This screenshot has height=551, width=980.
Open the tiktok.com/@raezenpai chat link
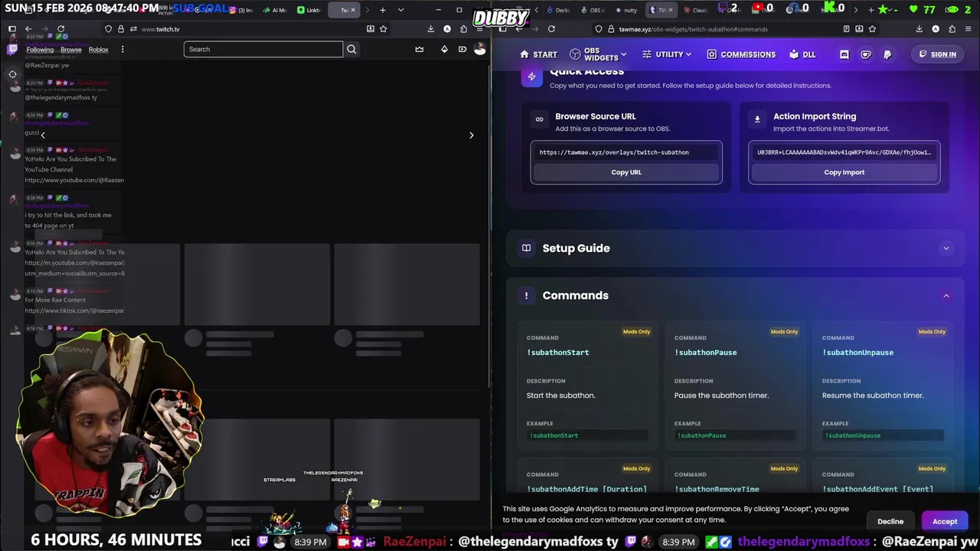coord(74,311)
